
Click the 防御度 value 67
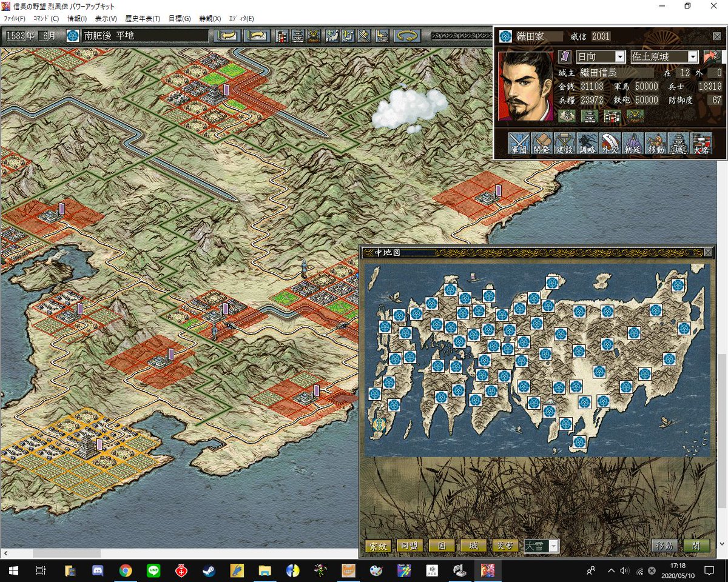(716, 100)
